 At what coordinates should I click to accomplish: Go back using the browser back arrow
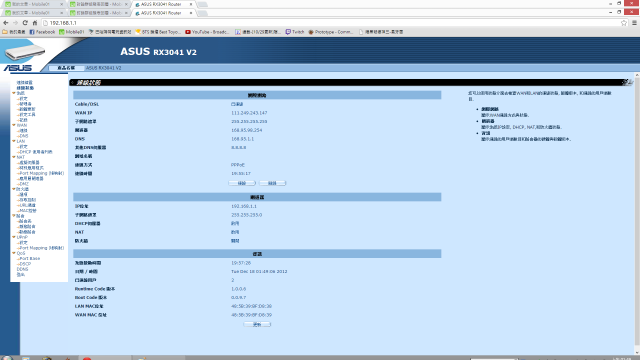(6, 23)
